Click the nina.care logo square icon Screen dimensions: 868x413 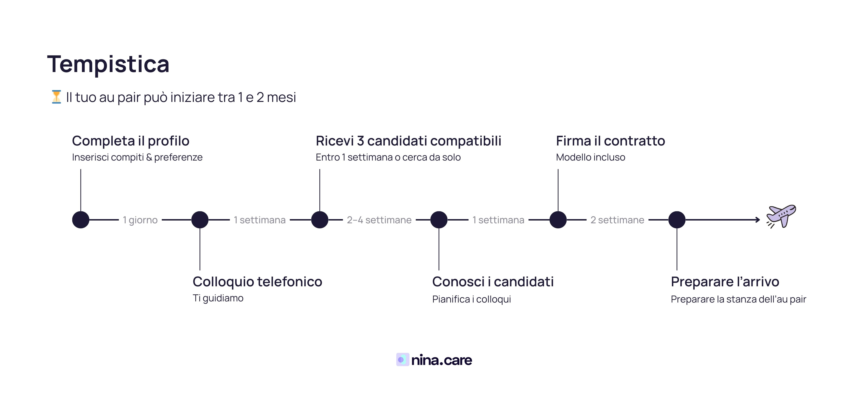click(x=402, y=360)
